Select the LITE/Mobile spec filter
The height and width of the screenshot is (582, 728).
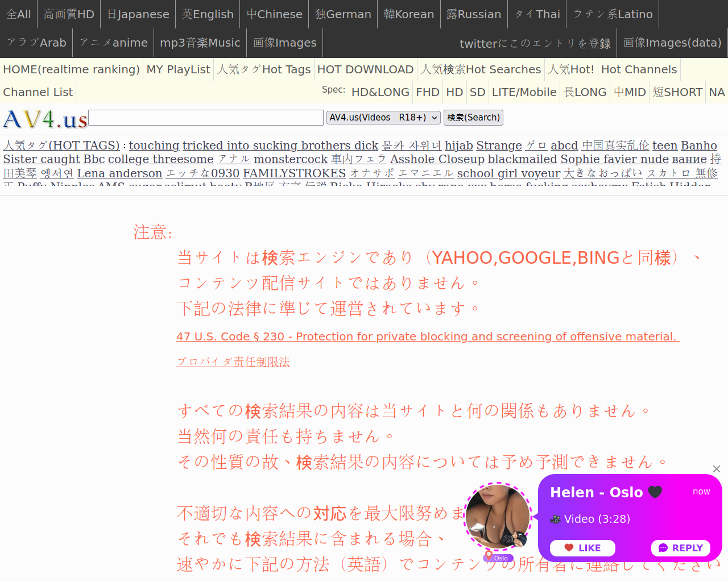pyautogui.click(x=524, y=92)
